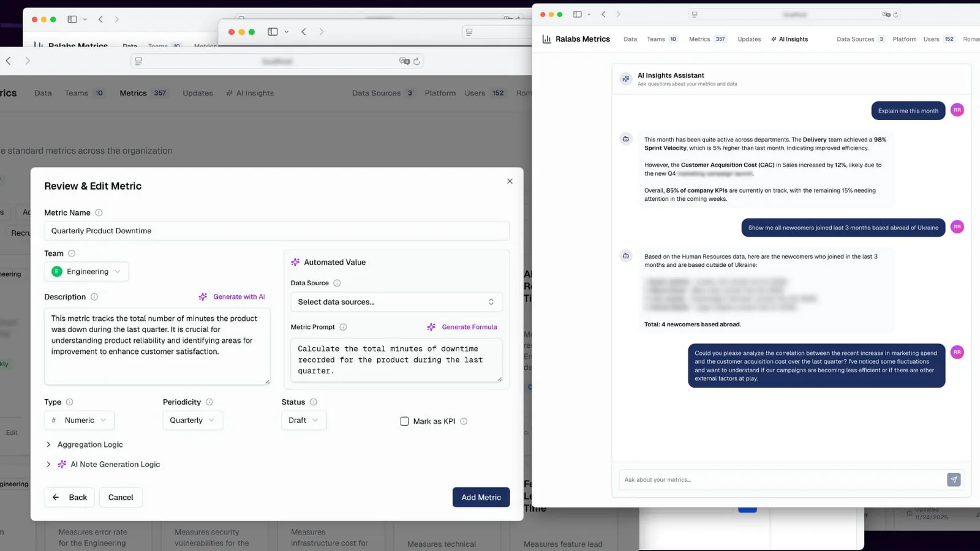Screen dimensions: 980x551
Task: Click the Metric Prompt info icon
Action: (343, 328)
